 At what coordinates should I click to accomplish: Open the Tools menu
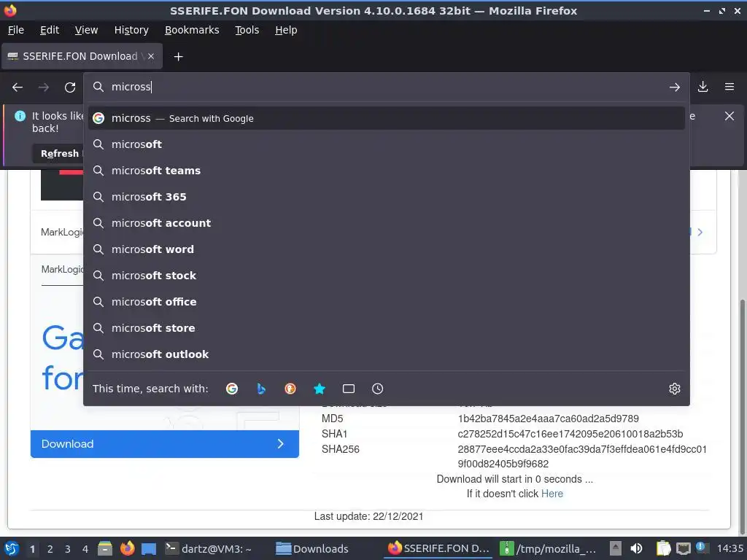tap(247, 30)
